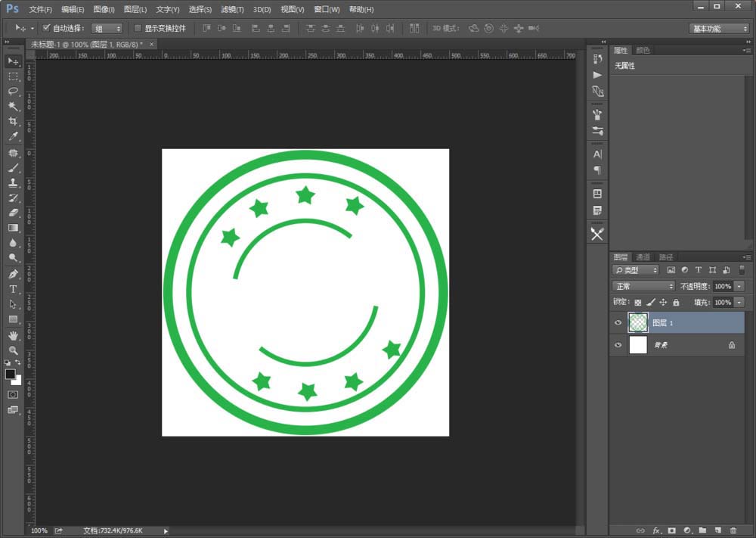Choose the Horizontal Type tool
Image resolution: width=756 pixels, height=538 pixels.
tap(12, 288)
